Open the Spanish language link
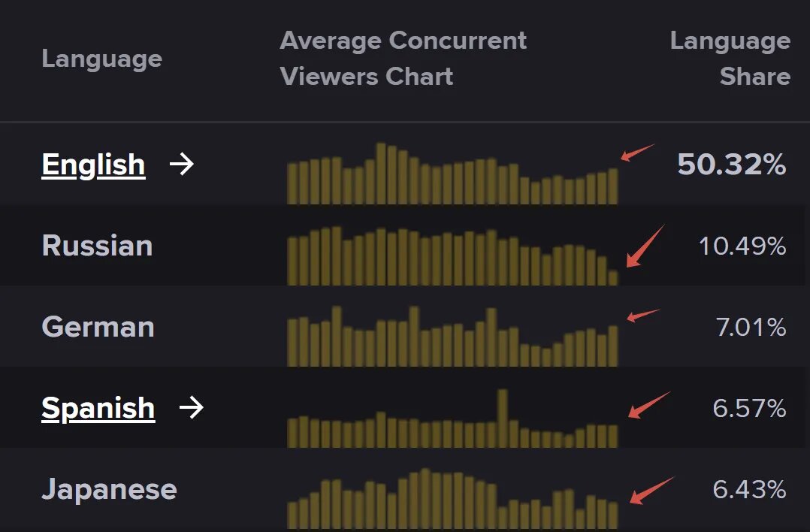The image size is (810, 532). [x=98, y=408]
